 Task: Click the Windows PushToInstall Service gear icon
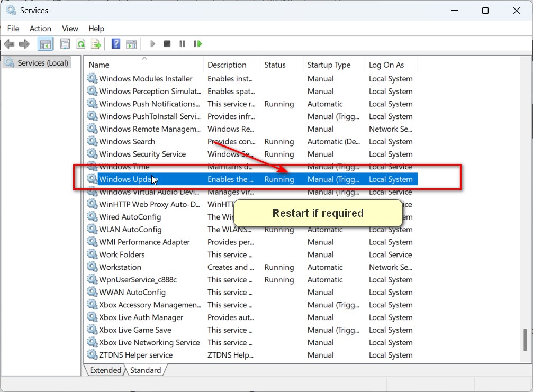[92, 116]
